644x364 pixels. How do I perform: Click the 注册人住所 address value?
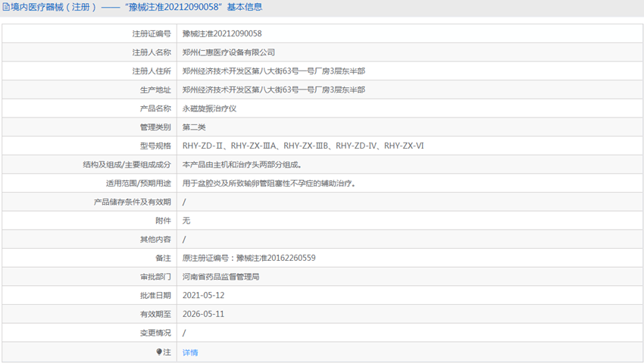pyautogui.click(x=274, y=71)
